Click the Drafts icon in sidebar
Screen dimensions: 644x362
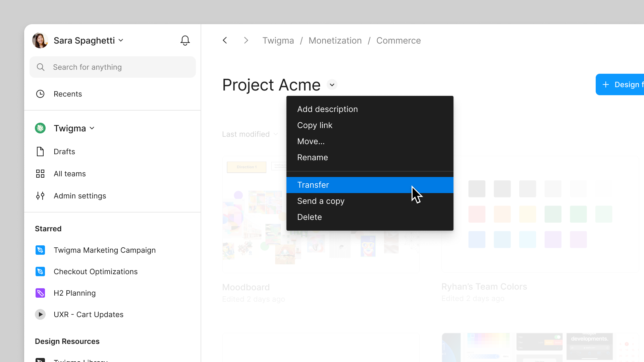[x=40, y=152]
